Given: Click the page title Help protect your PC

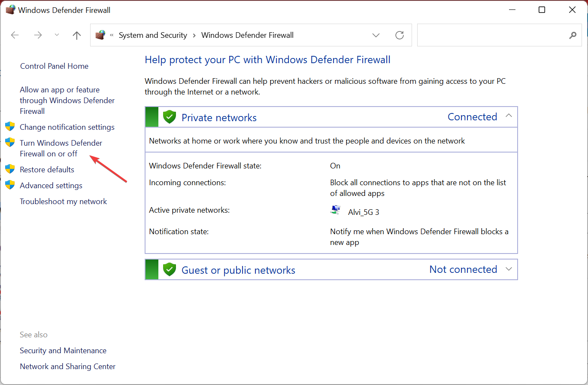Looking at the screenshot, I should coord(267,60).
